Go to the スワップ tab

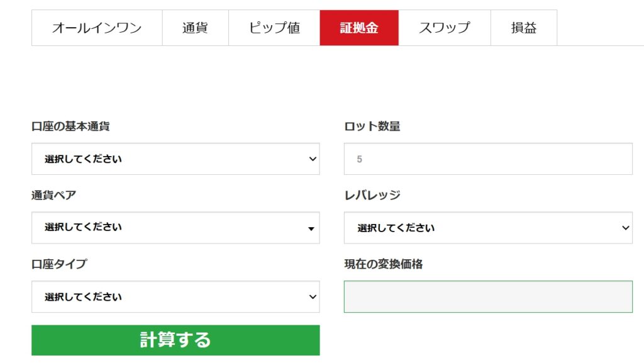[x=444, y=28]
